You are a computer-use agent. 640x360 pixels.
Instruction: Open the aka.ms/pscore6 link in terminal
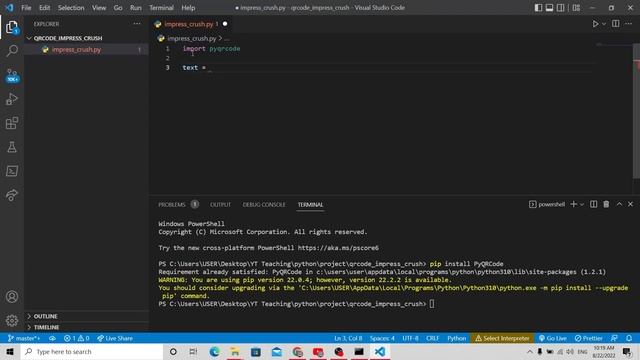click(x=338, y=248)
